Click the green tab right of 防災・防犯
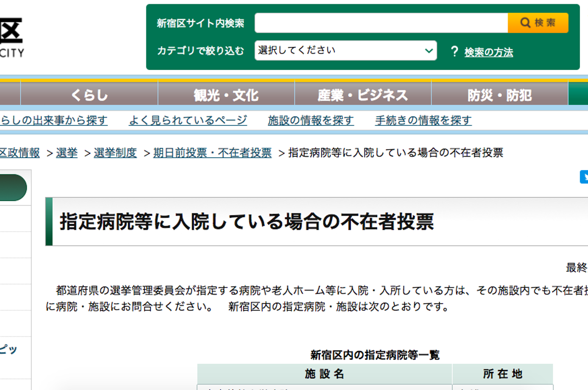The height and width of the screenshot is (390, 588). (578, 94)
